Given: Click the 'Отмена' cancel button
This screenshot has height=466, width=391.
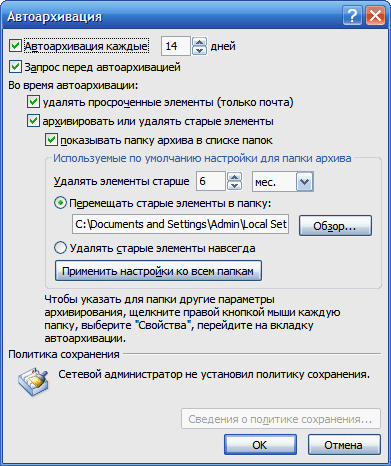Looking at the screenshot, I should coord(344,445).
